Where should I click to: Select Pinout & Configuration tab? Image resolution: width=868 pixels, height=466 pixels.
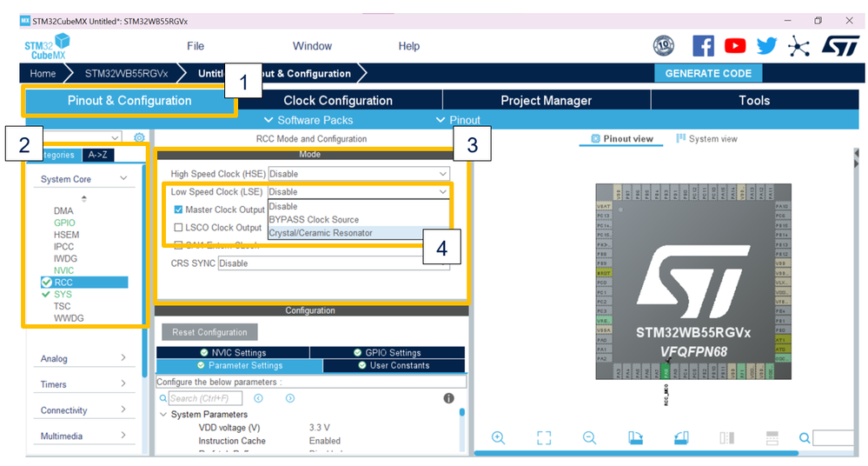point(129,100)
